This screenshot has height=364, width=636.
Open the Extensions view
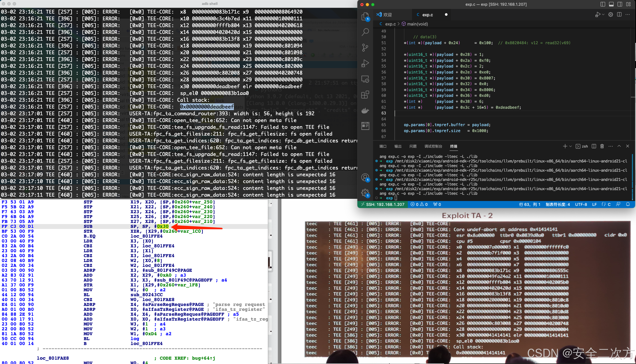(x=365, y=95)
